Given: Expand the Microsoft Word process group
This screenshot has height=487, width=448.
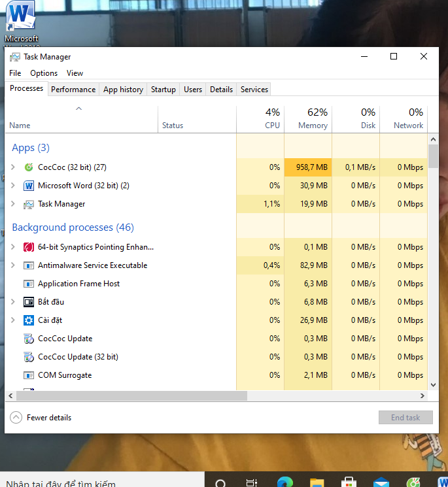Looking at the screenshot, I should click(12, 186).
